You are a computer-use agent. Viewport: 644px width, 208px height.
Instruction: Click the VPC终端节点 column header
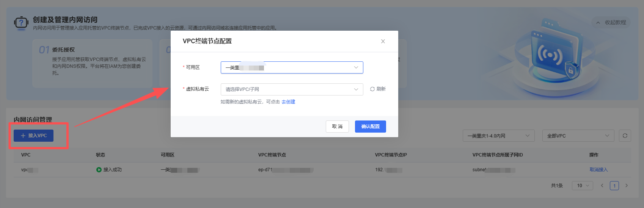[272, 155]
